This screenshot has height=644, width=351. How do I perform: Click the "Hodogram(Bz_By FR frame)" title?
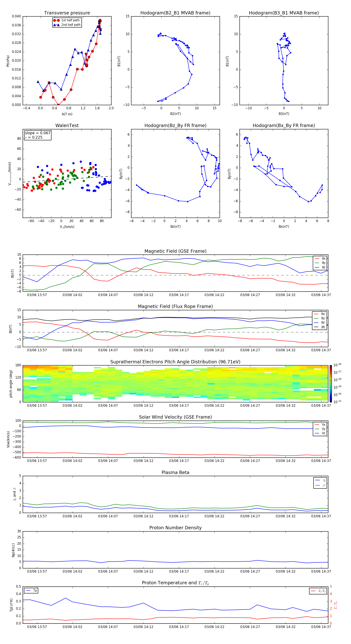[x=175, y=125]
